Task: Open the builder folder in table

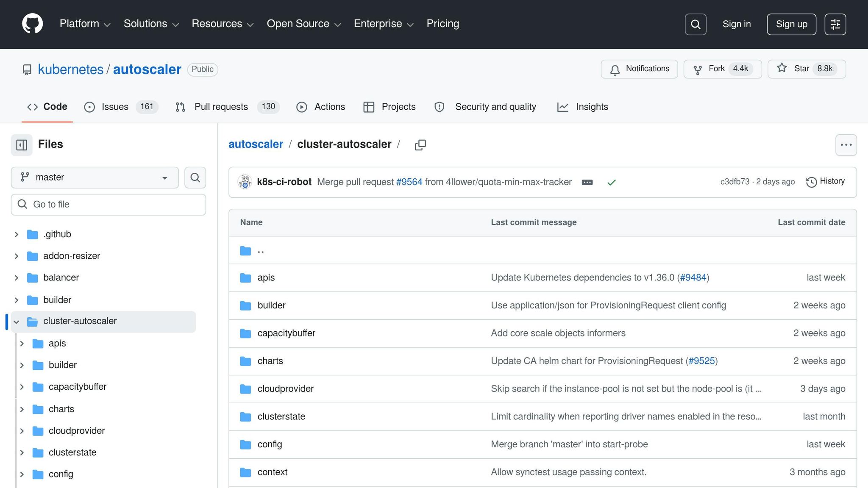Action: pyautogui.click(x=272, y=305)
